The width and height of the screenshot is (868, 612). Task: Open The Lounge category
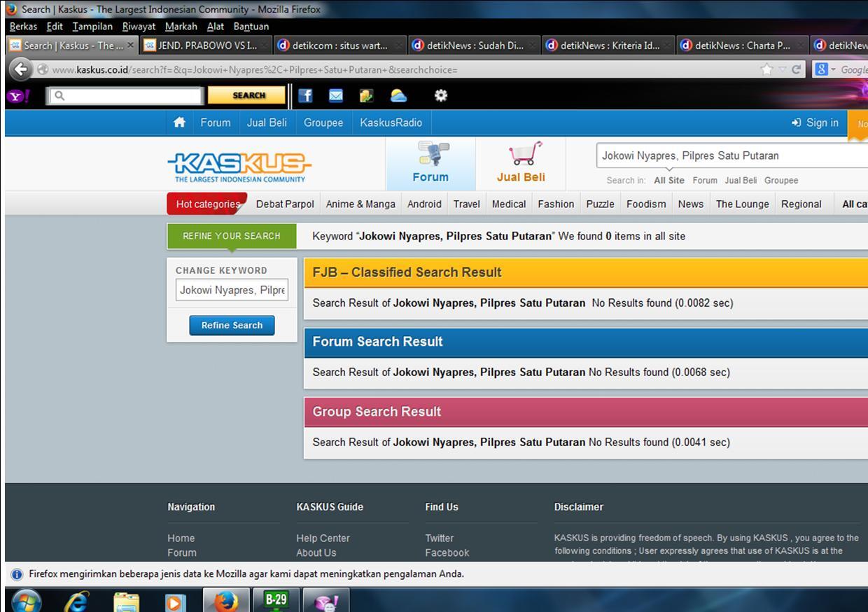click(x=742, y=204)
